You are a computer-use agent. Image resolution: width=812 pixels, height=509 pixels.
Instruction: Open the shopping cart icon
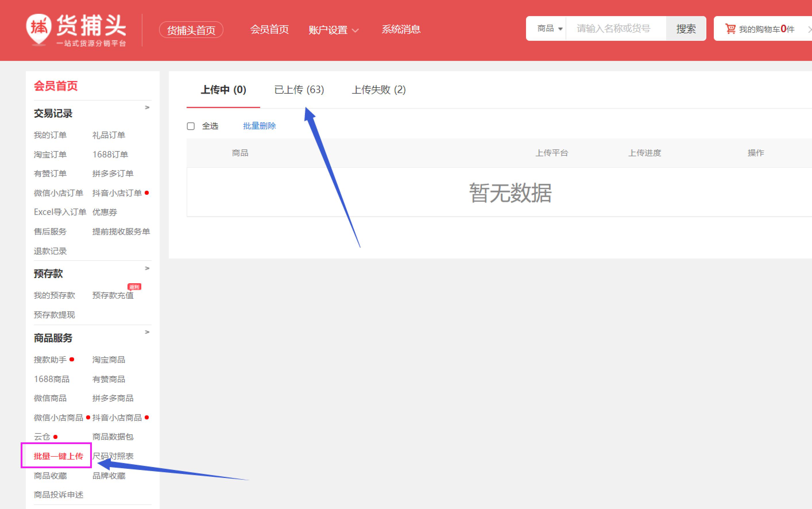[730, 29]
